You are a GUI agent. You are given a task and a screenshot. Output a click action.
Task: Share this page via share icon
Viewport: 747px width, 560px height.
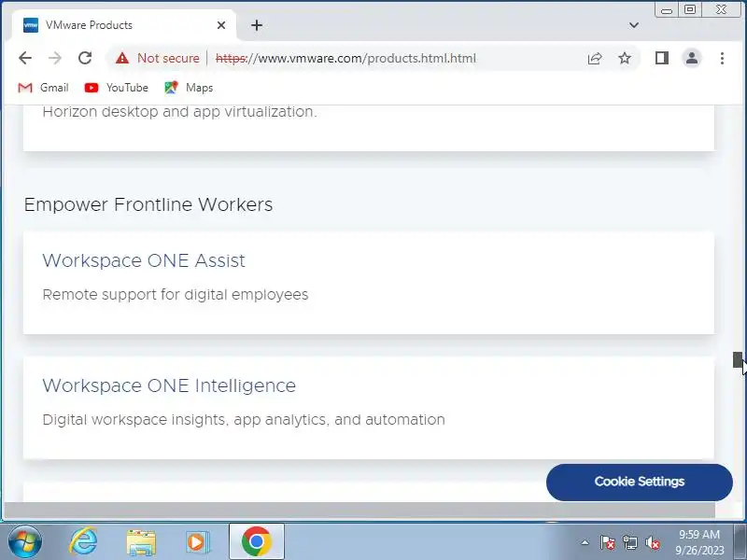[x=595, y=58]
